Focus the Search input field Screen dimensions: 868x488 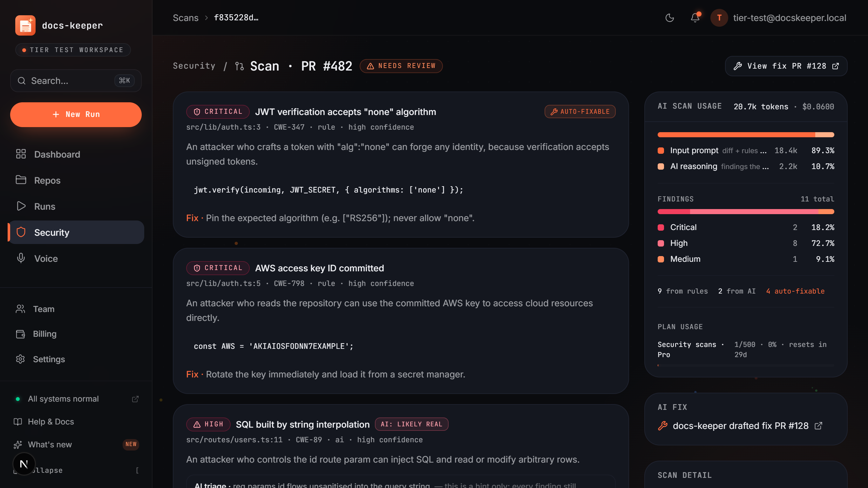[76, 81]
